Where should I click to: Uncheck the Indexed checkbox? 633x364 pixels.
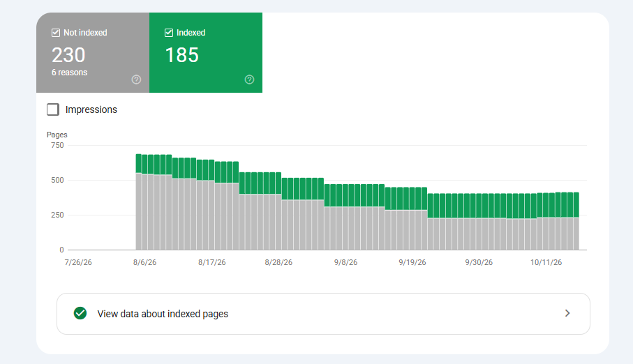pyautogui.click(x=169, y=33)
